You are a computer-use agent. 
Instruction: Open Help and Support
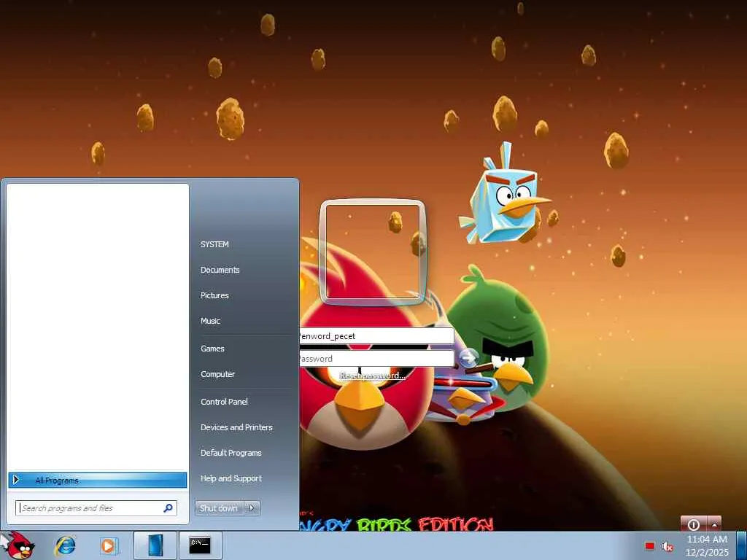pyautogui.click(x=231, y=478)
